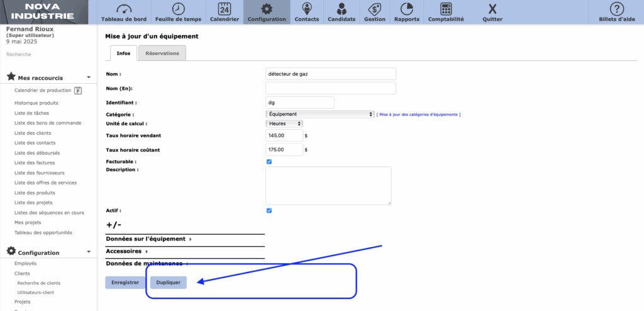Uncheck the Actif checkbox
The height and width of the screenshot is (311, 644).
pyautogui.click(x=269, y=210)
